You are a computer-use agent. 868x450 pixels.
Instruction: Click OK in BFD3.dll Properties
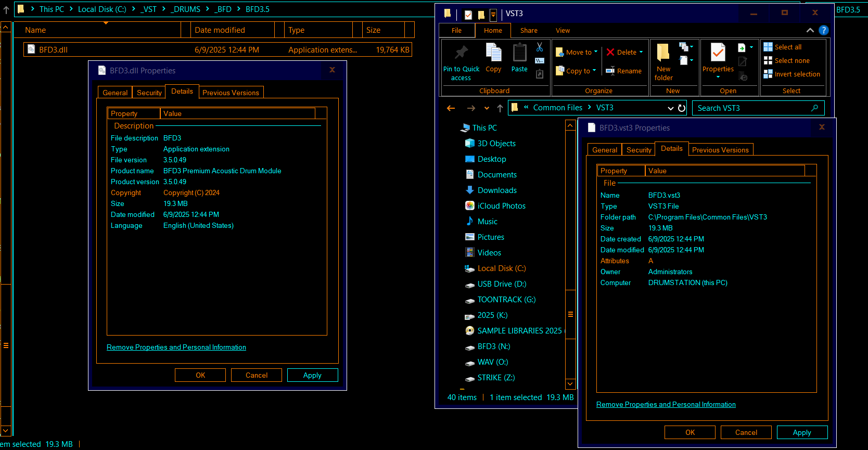(x=200, y=375)
